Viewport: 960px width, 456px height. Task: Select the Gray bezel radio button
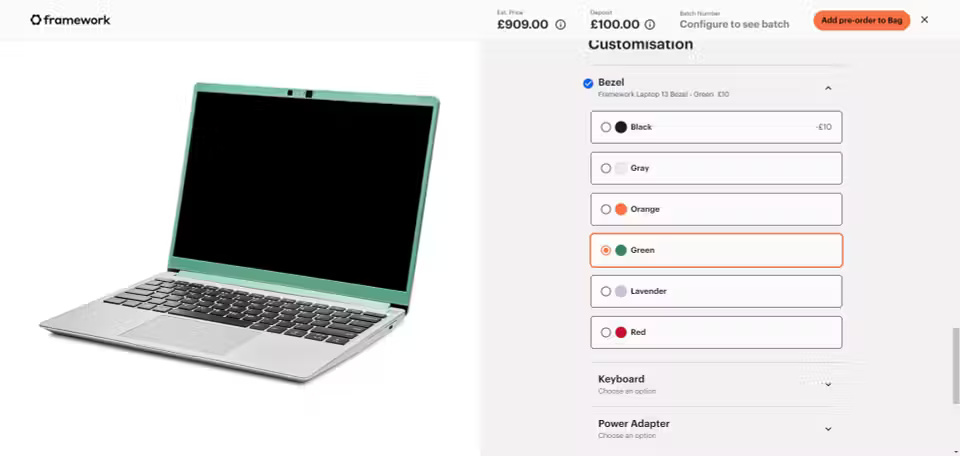coord(606,168)
